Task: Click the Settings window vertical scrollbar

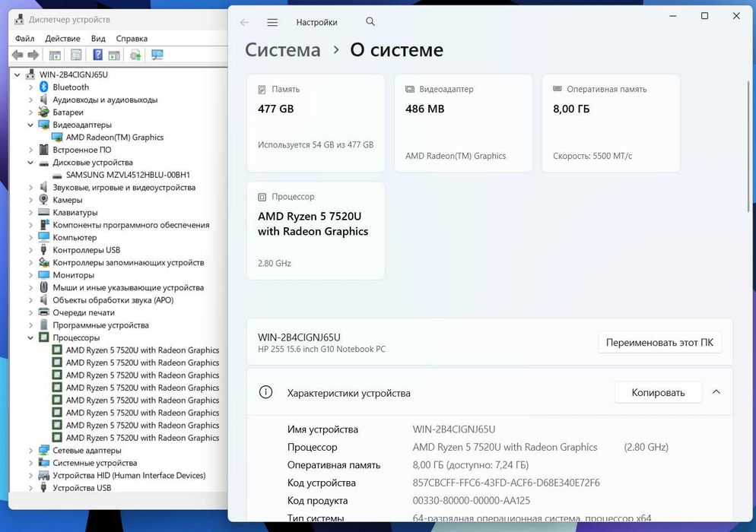Action: 748,146
